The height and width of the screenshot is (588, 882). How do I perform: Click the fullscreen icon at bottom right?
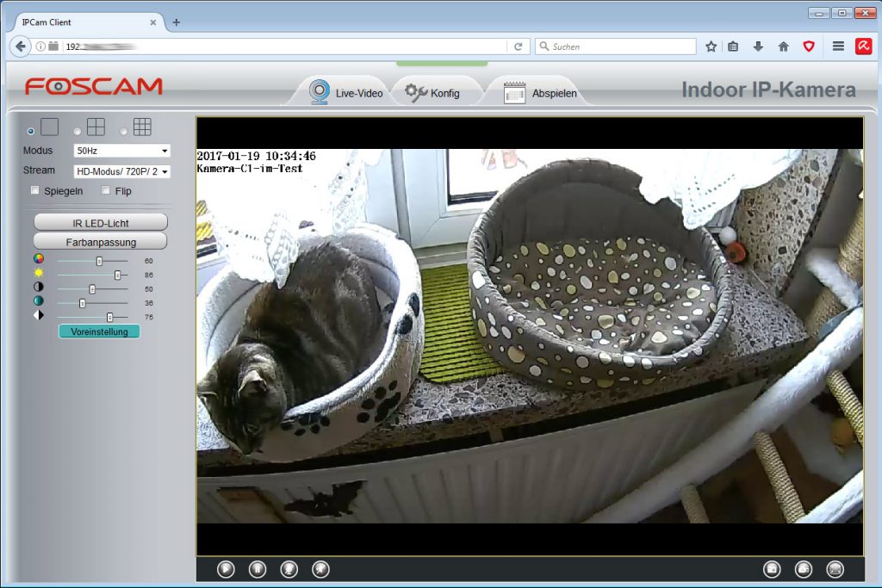point(835,568)
